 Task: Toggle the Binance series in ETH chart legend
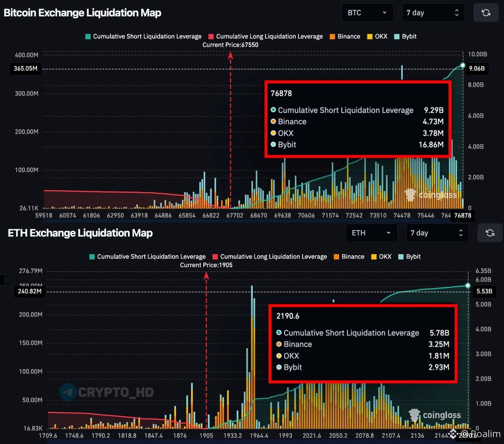[x=349, y=256]
